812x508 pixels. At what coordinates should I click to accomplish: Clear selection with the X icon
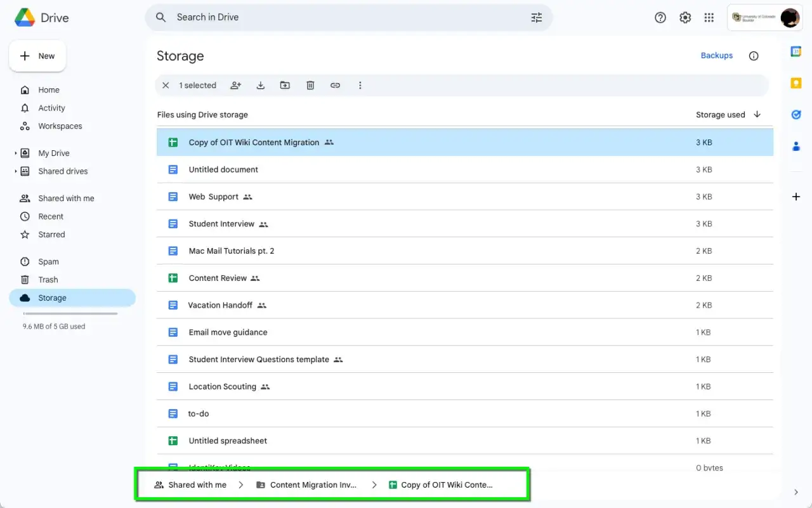coord(166,85)
